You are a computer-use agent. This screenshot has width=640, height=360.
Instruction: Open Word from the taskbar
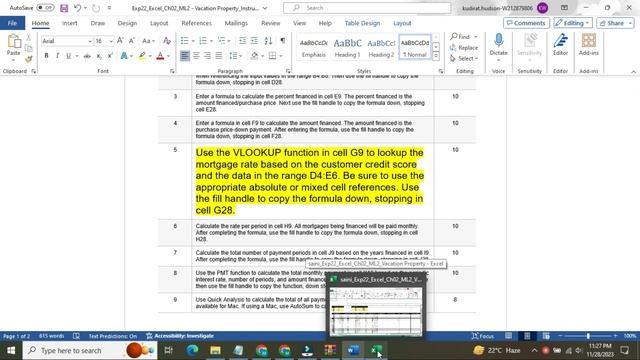tap(353, 350)
